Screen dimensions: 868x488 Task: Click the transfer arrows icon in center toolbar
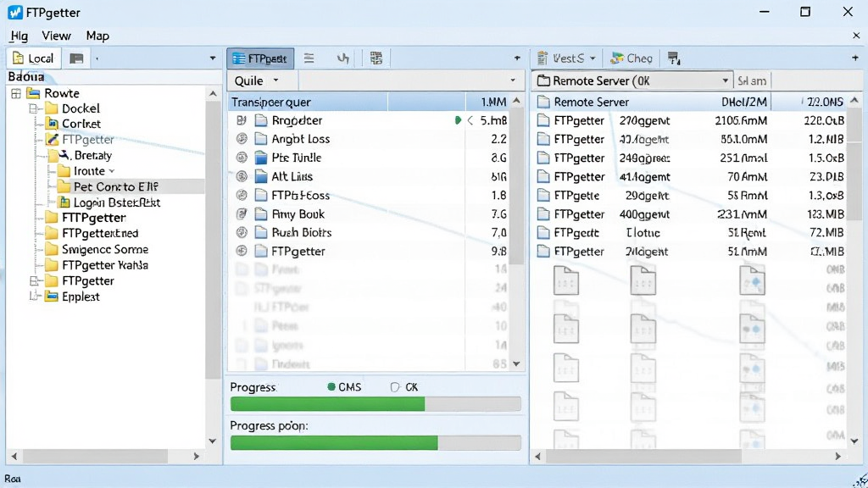coord(343,58)
